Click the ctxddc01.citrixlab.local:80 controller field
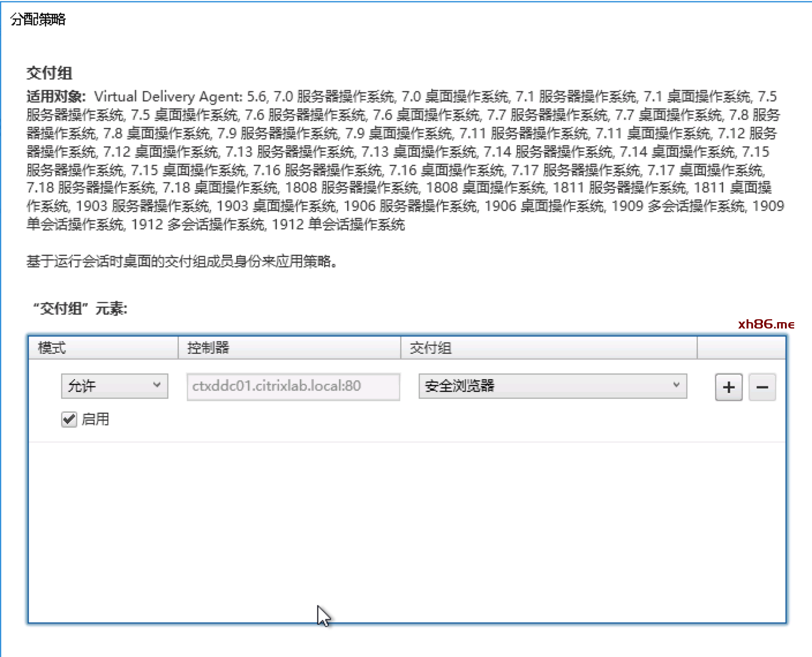The height and width of the screenshot is (657, 812). coord(293,386)
